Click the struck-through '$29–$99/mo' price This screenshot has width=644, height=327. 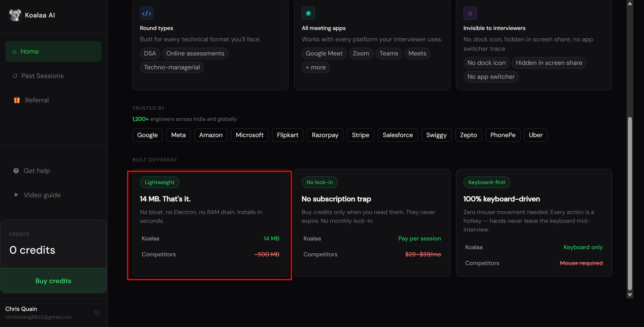click(423, 254)
